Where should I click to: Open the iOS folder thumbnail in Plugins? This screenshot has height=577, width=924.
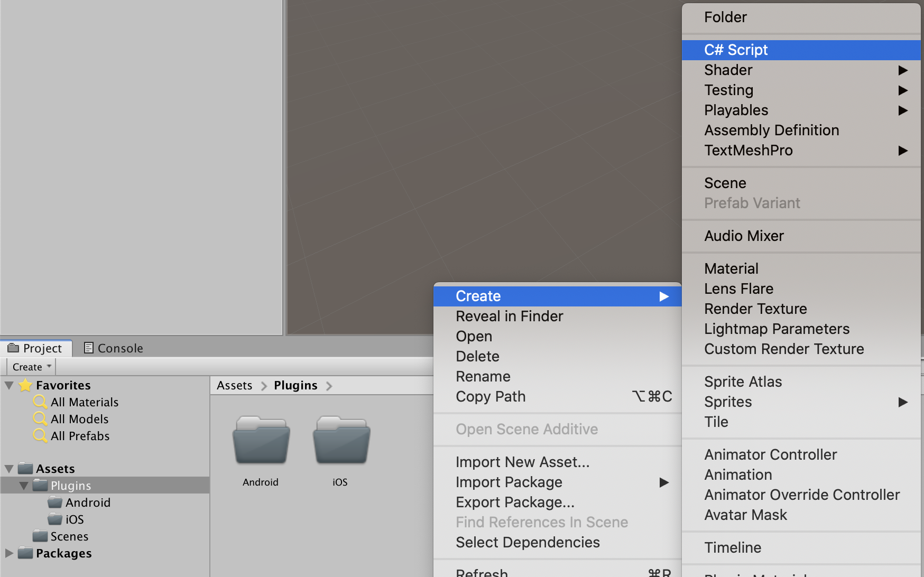click(x=341, y=440)
